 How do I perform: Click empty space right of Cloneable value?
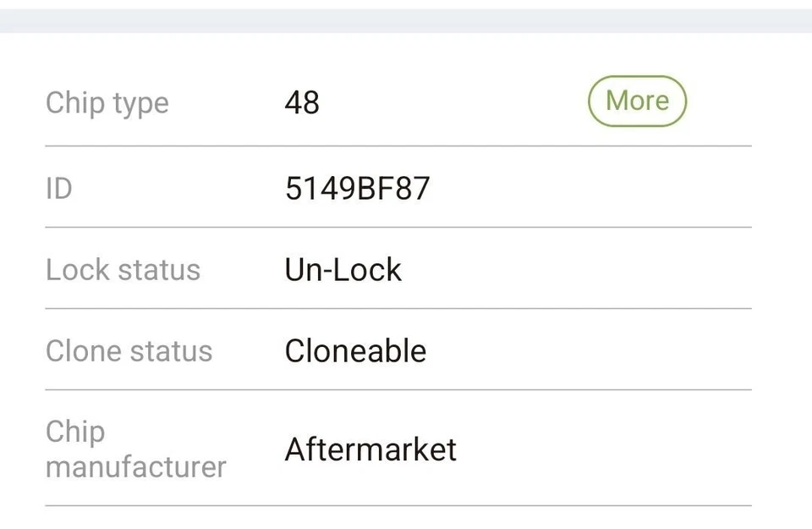592,351
